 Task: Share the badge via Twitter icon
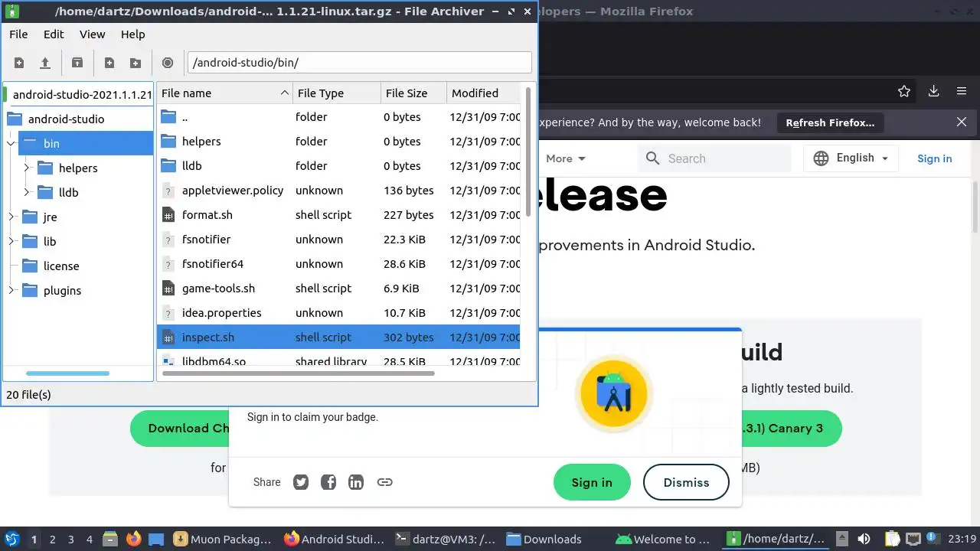tap(301, 482)
